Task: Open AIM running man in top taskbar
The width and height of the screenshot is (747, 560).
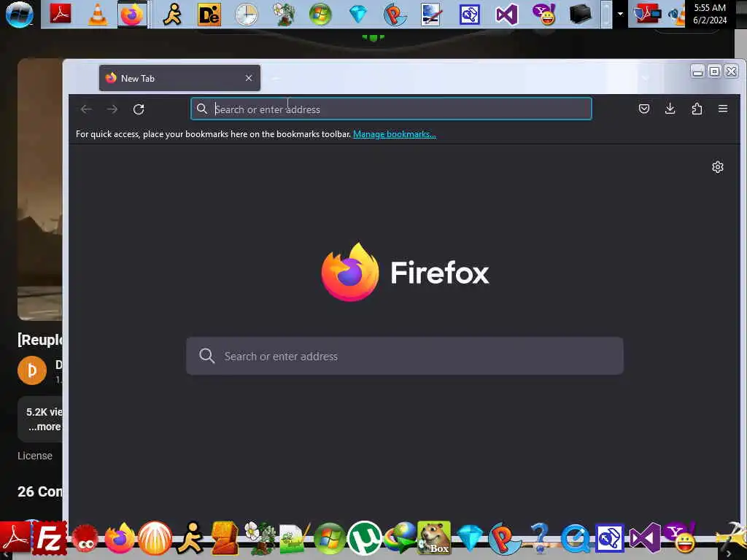Action: (172, 15)
